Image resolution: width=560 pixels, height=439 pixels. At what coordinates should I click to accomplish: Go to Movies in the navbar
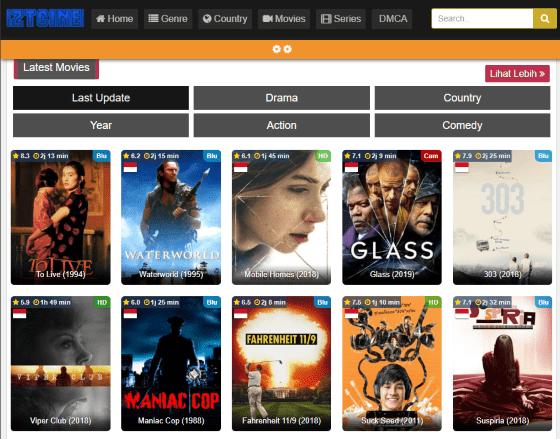284,19
